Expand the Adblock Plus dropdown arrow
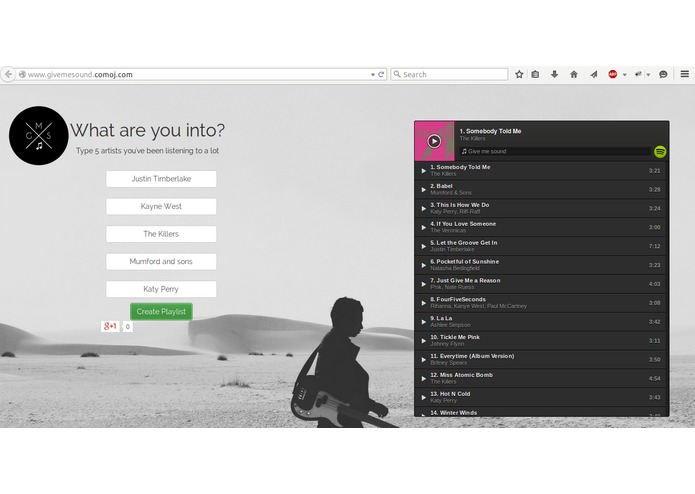695x494 pixels. tap(625, 75)
